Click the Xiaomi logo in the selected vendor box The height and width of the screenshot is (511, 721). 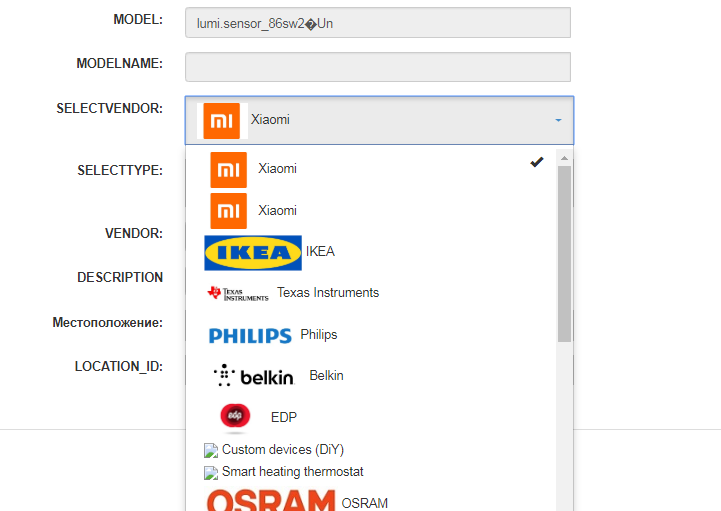pyautogui.click(x=222, y=121)
